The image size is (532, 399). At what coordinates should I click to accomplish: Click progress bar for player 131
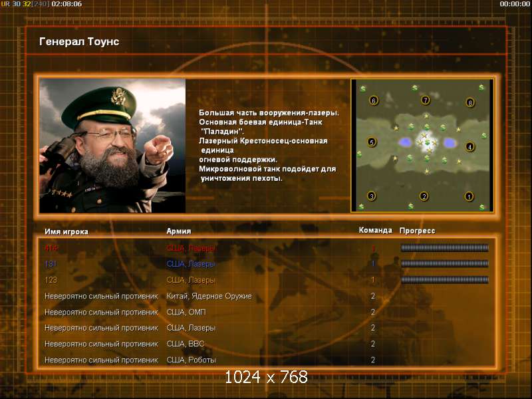(444, 263)
